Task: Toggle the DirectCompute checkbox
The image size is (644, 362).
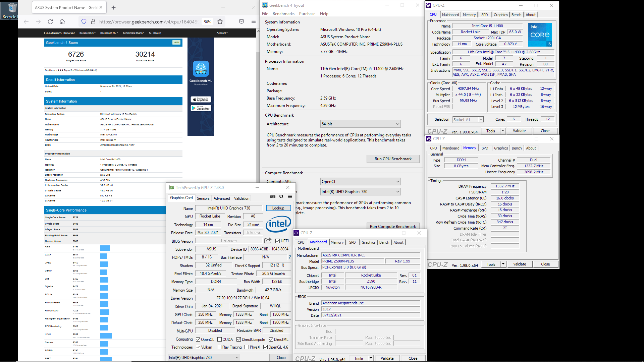Action: tap(239, 340)
